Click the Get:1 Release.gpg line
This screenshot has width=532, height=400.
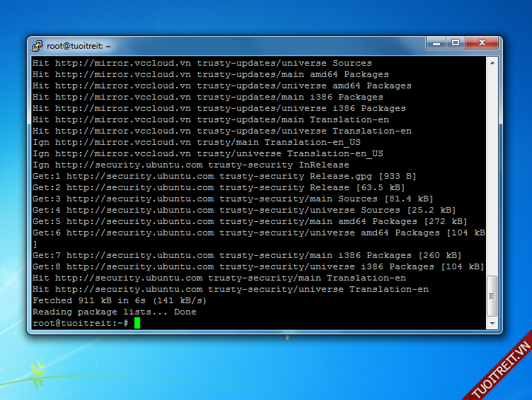click(x=224, y=176)
